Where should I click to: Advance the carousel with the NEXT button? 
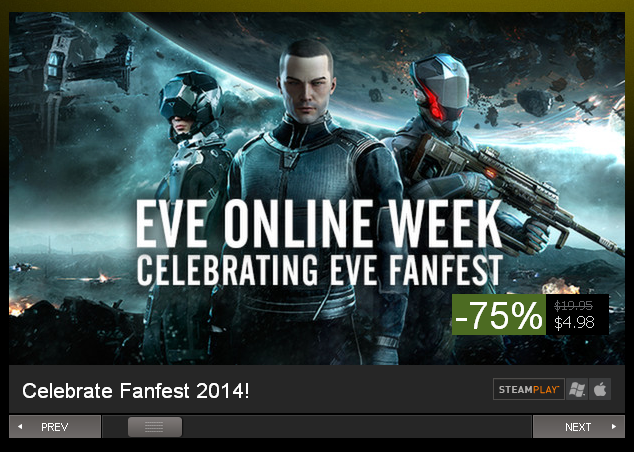(x=579, y=427)
